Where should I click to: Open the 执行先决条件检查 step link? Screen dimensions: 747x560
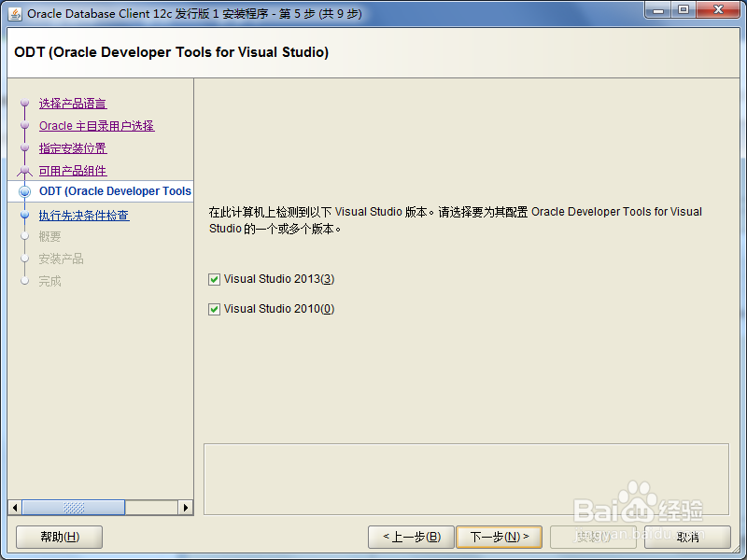84,216
